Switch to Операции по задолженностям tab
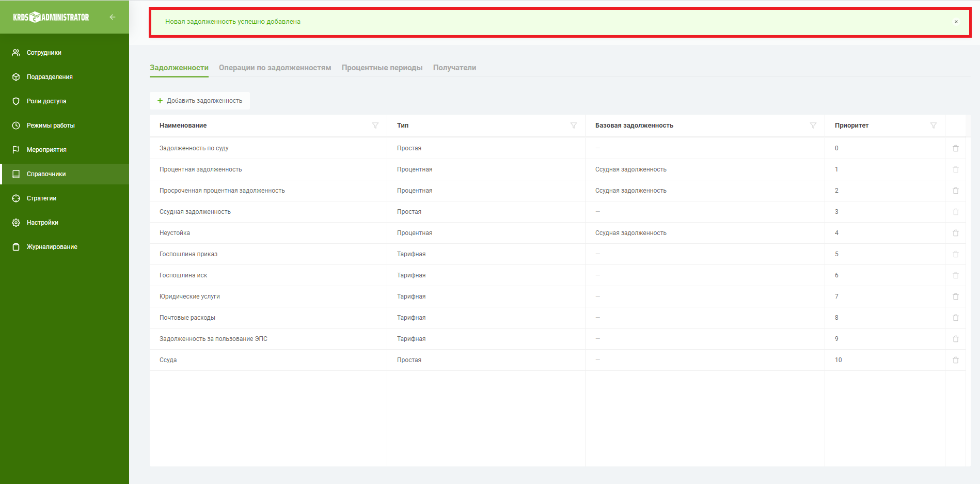 pyautogui.click(x=275, y=68)
